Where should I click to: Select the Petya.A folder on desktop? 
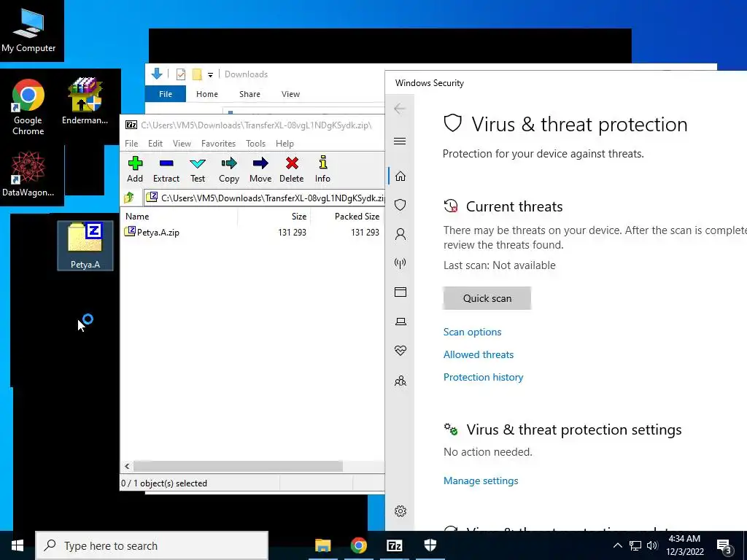coord(85,245)
